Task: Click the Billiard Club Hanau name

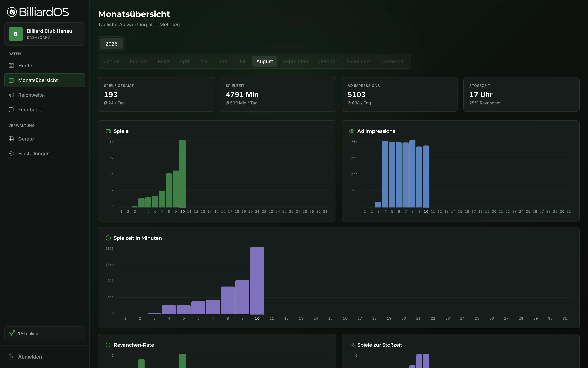Action: (x=50, y=31)
